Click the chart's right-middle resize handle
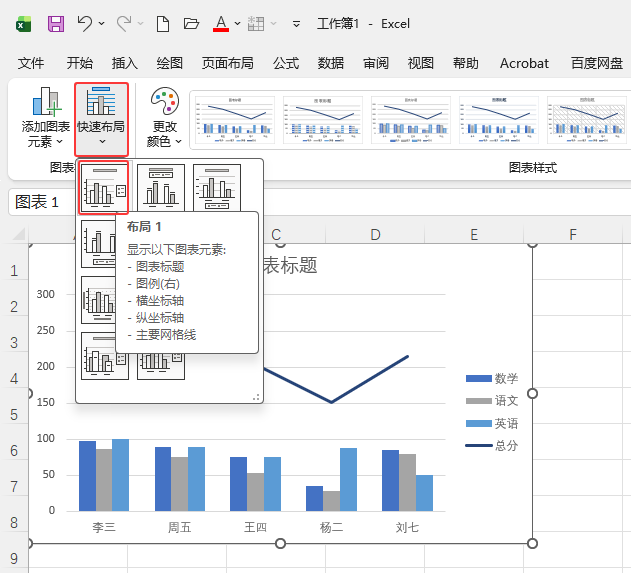 (x=532, y=393)
